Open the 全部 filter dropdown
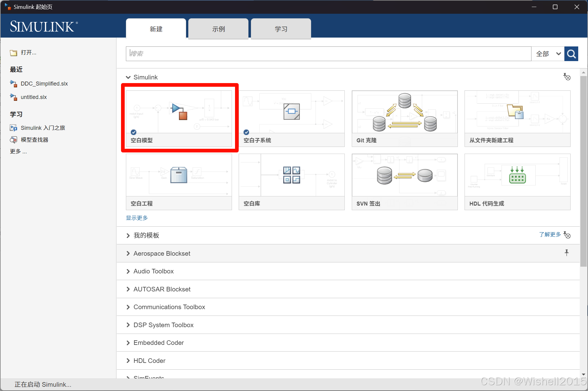The height and width of the screenshot is (391, 588). 548,54
